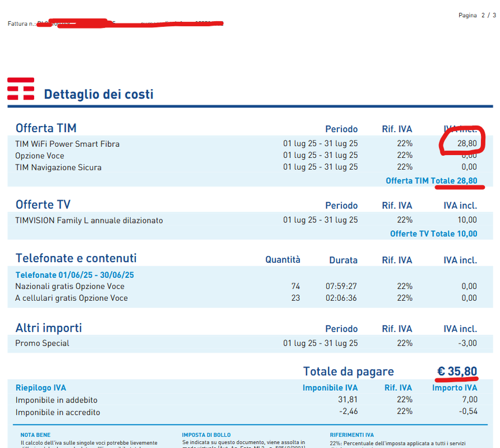The width and height of the screenshot is (500, 448).
Task: Click the 'RIFERIMENTI IVA' footer heading
Action: (x=351, y=435)
